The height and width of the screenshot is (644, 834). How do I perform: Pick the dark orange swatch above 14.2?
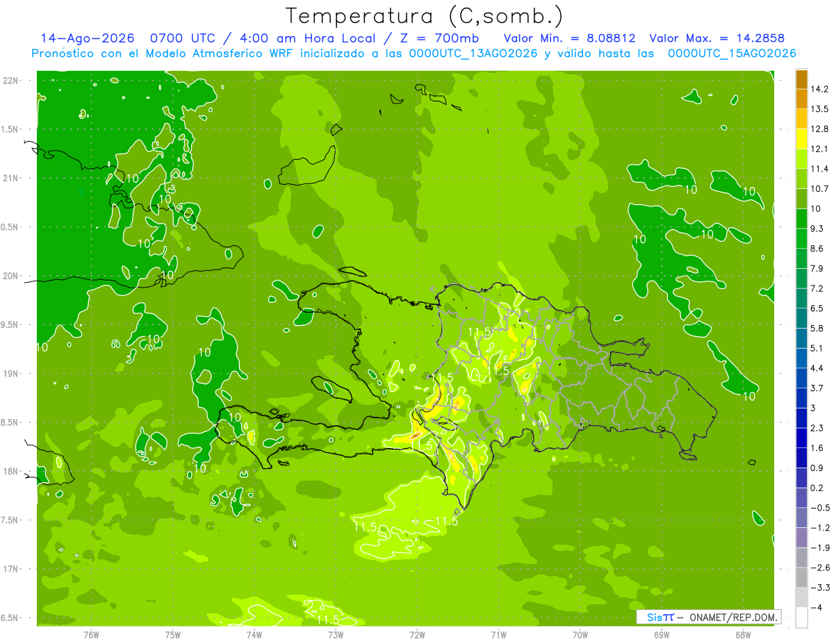click(801, 79)
